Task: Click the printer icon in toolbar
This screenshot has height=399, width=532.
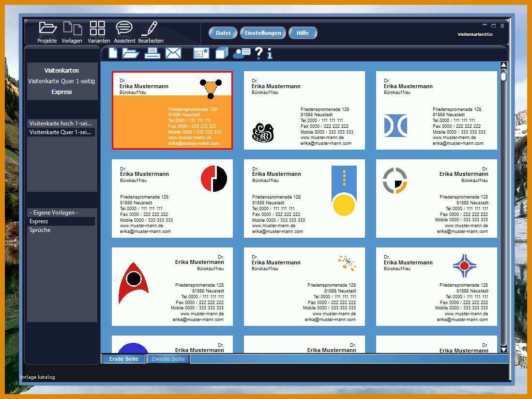Action: 152,53
